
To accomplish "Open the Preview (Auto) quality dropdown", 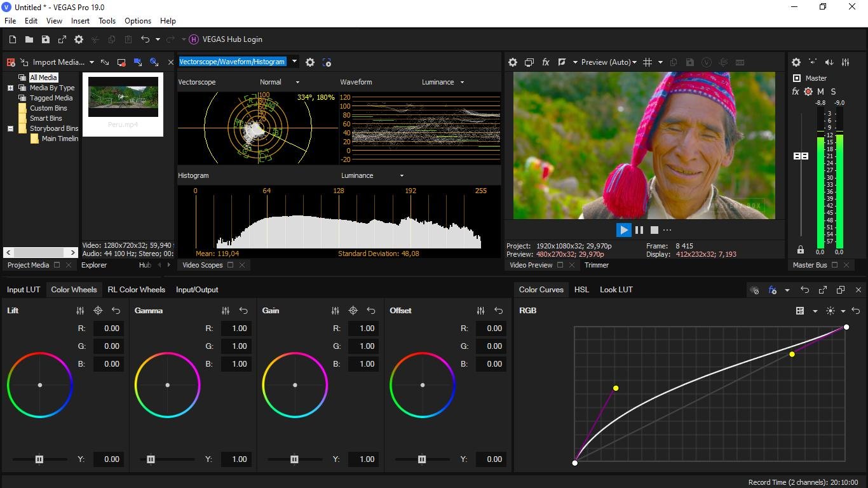I will [609, 62].
